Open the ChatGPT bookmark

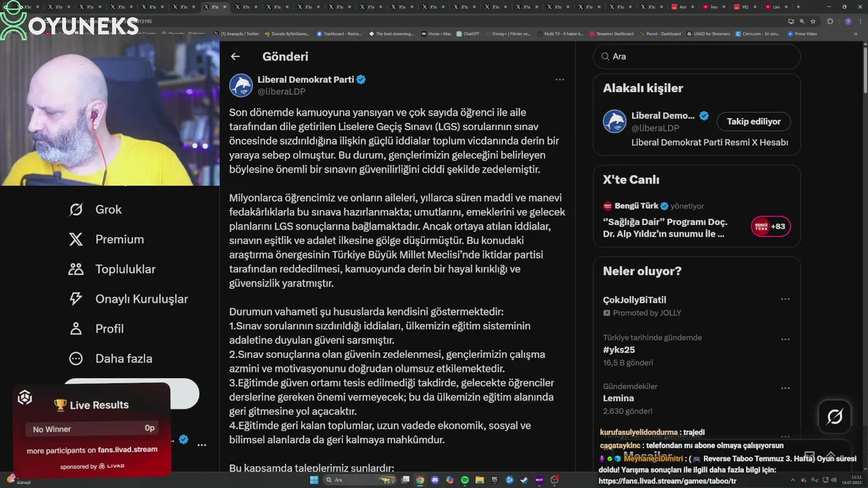click(x=468, y=33)
